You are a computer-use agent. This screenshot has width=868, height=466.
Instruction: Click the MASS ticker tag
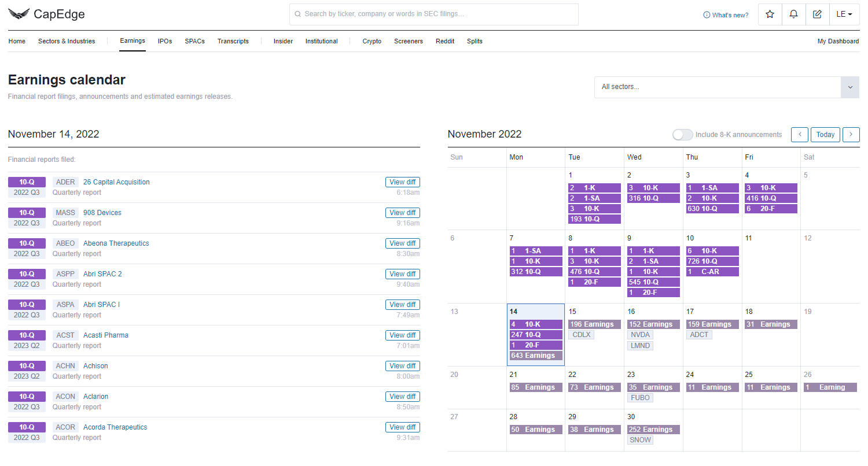(x=65, y=213)
